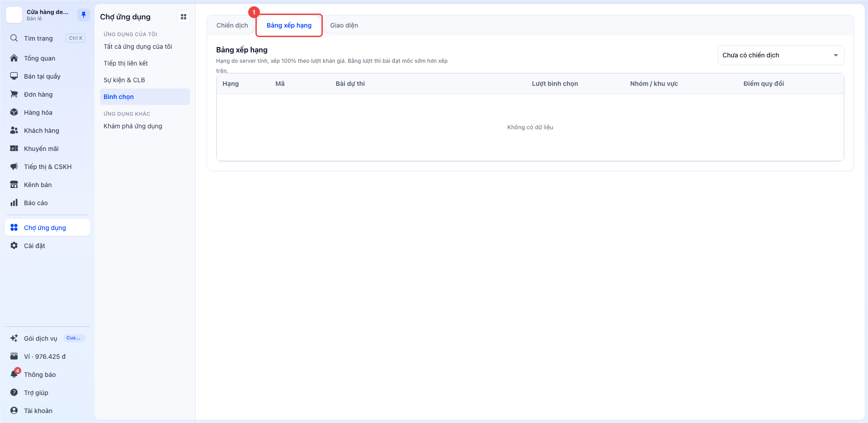Click the ticket icon for Khuyến mãi

pos(14,148)
